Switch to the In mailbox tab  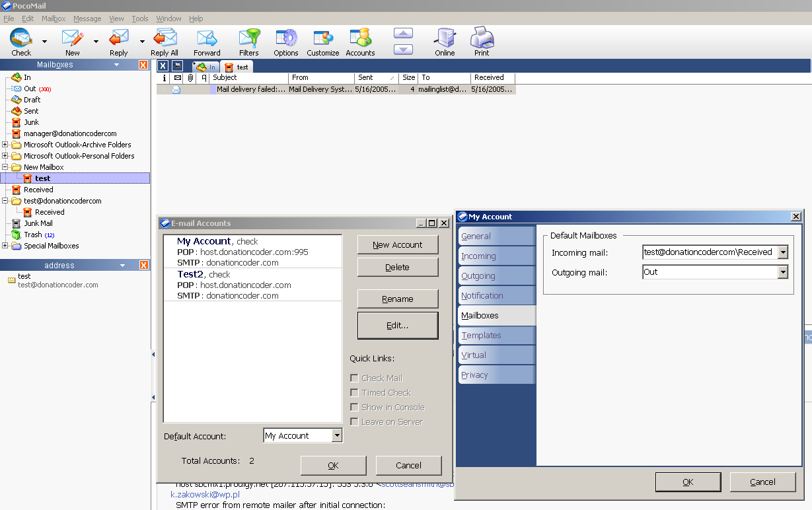click(206, 67)
